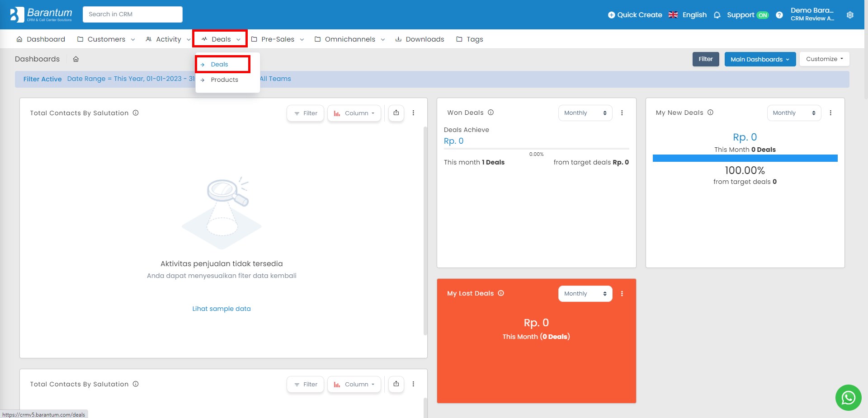Screen dimensions: 868x418
Task: Click the WhatsApp chat icon
Action: [848, 398]
